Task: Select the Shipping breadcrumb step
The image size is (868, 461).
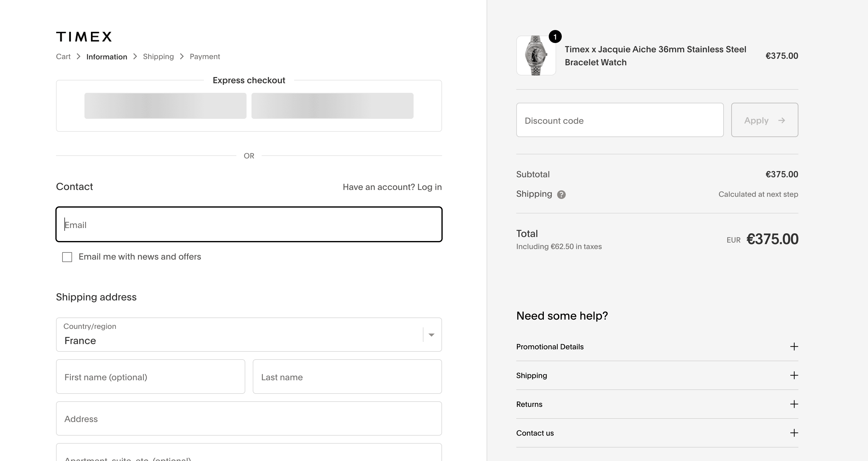Action: point(158,57)
